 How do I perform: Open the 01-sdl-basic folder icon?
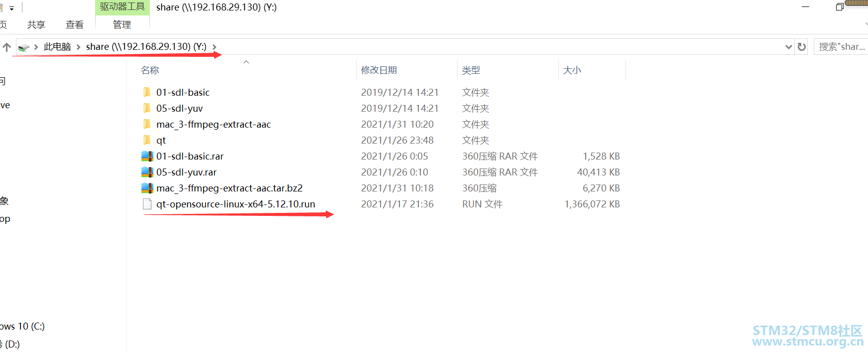pos(147,92)
